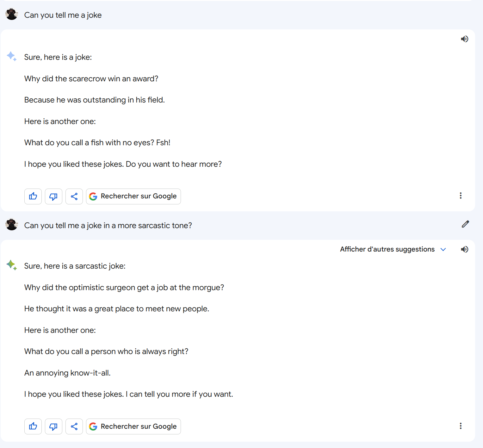Click the thumbs down icon on the sarcastic joke
Viewport: 483px width, 448px height.
53,426
